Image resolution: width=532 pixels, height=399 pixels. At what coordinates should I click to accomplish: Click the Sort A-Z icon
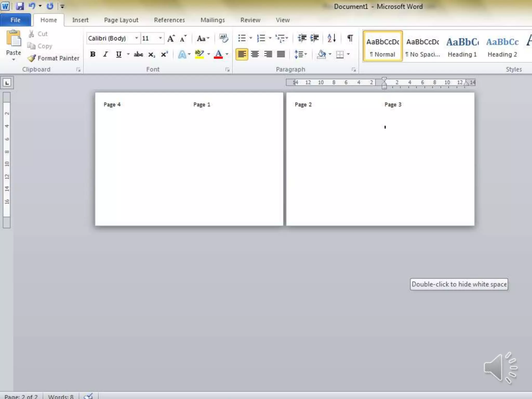(x=332, y=38)
